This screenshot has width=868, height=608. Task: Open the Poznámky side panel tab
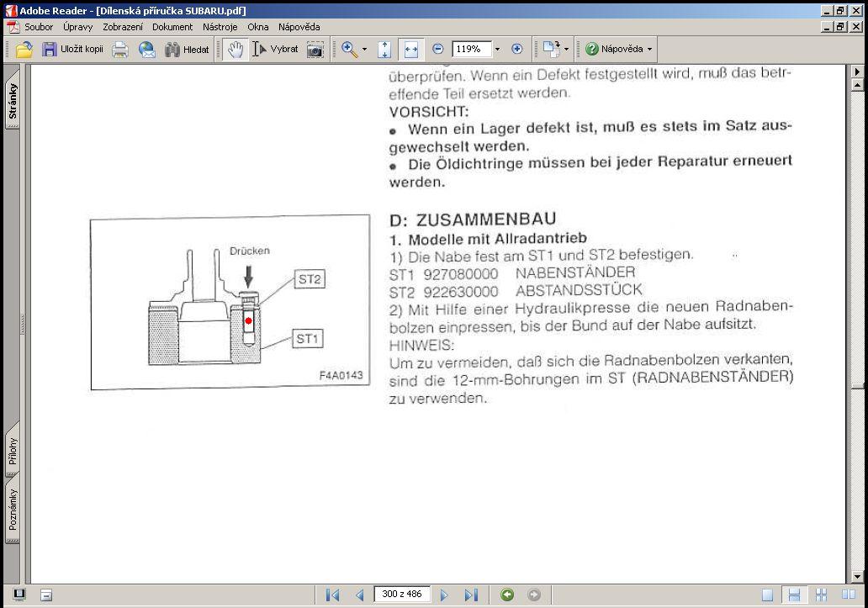(x=12, y=509)
